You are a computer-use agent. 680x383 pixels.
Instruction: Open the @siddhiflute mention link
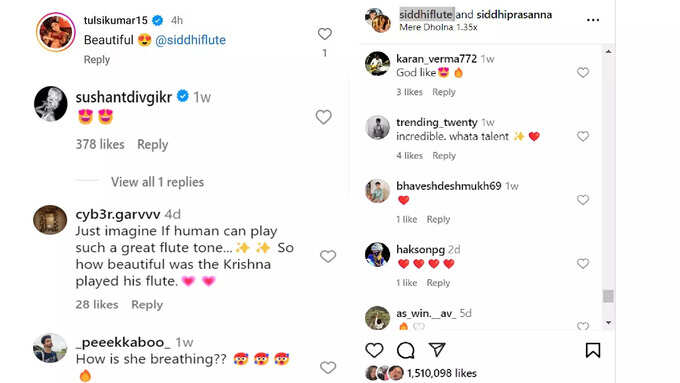pyautogui.click(x=190, y=40)
